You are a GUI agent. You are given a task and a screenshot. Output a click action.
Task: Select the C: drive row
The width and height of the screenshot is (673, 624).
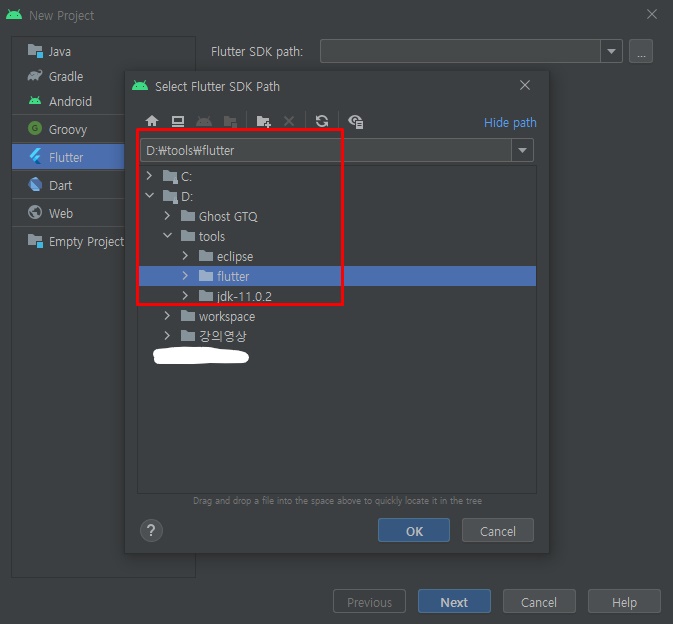tap(337, 176)
